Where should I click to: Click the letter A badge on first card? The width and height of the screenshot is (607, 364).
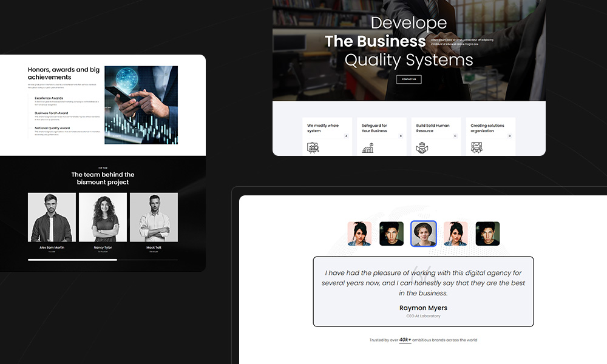tap(346, 136)
